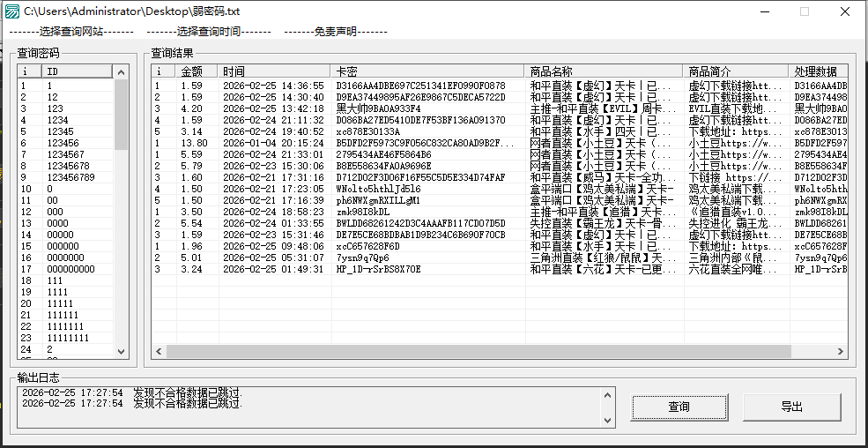Click the 查询 button

[679, 407]
